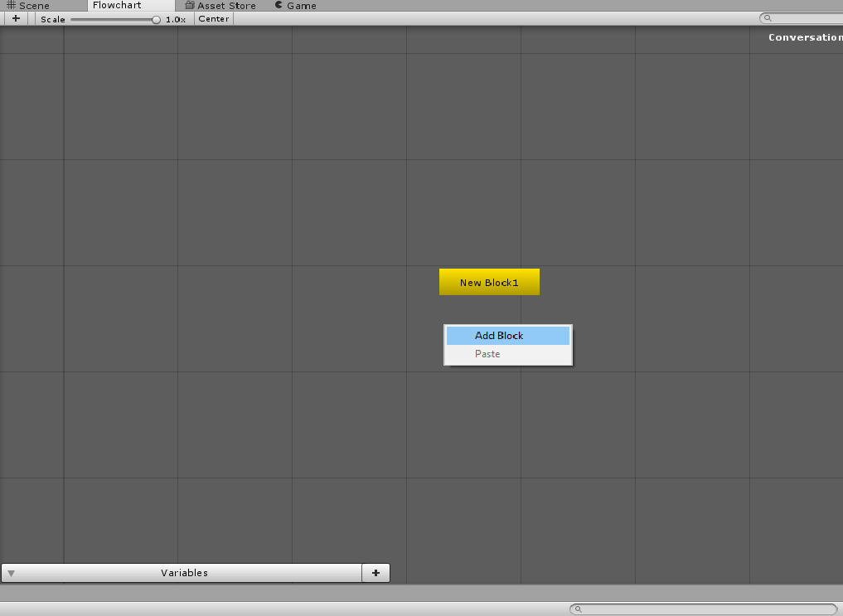Select the New Block1 node
The image size is (843, 616).
pos(489,281)
